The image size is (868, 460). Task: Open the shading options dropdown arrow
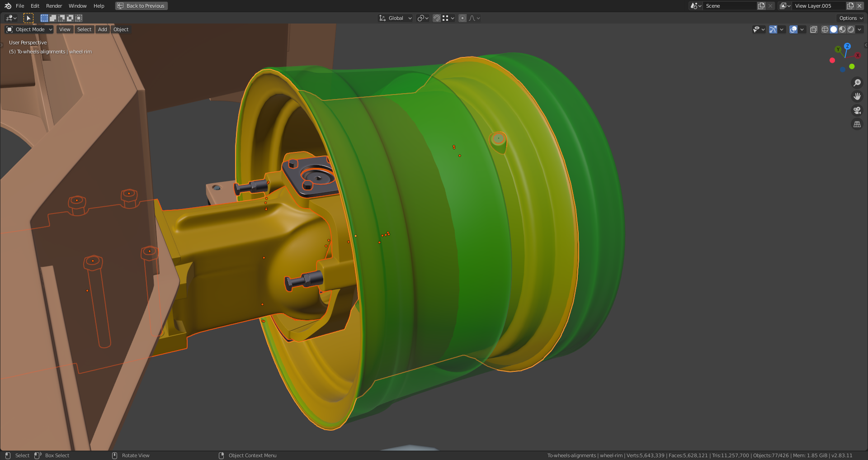coord(859,29)
